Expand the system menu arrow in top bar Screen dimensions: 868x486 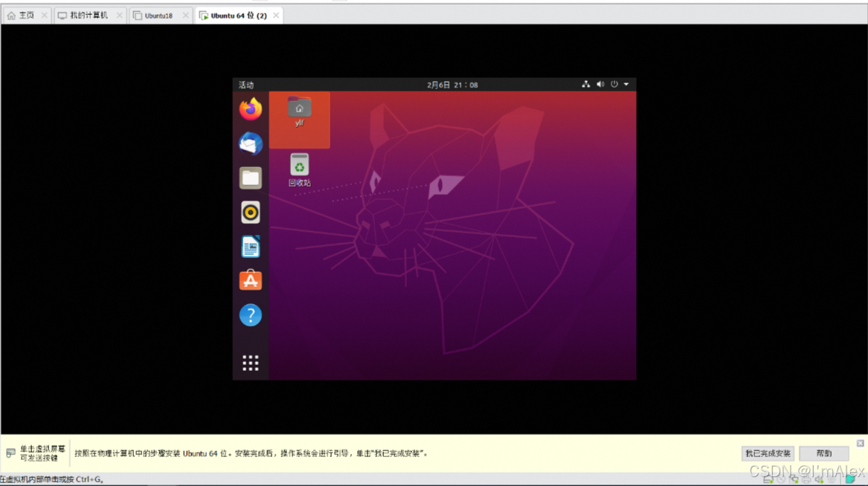627,85
